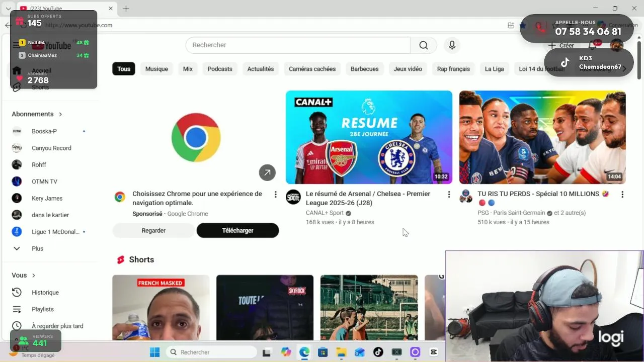Open the TU RIS TU PERDS thumbnail
Viewport: 644px width, 362px height.
click(542, 137)
